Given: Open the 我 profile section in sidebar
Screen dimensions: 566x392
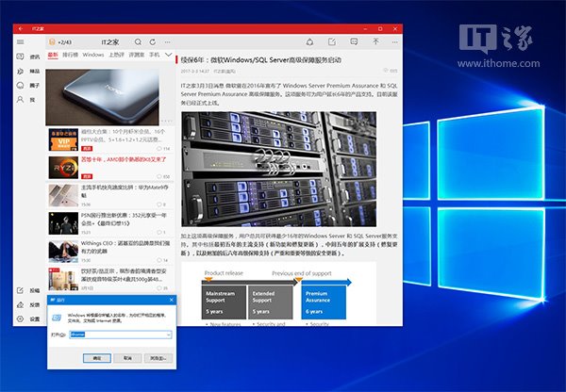Looking at the screenshot, I should point(26,100).
